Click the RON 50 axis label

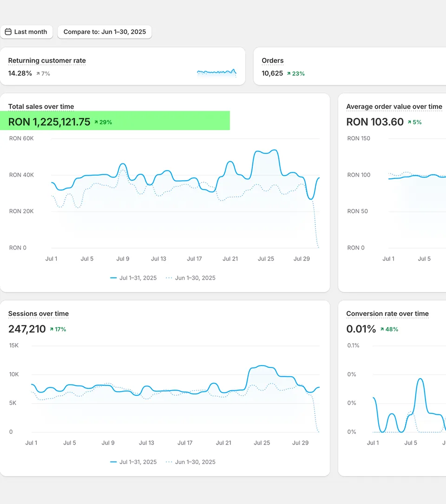coord(358,211)
